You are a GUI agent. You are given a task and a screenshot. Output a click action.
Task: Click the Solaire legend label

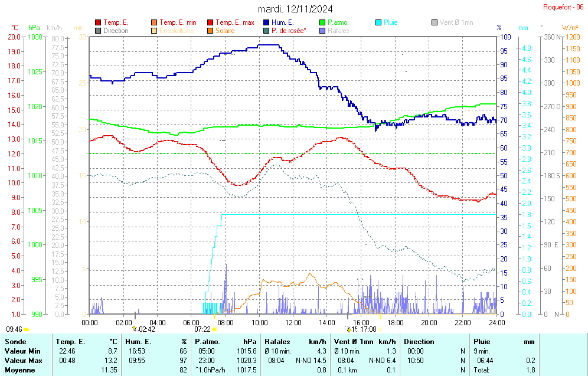225,31
